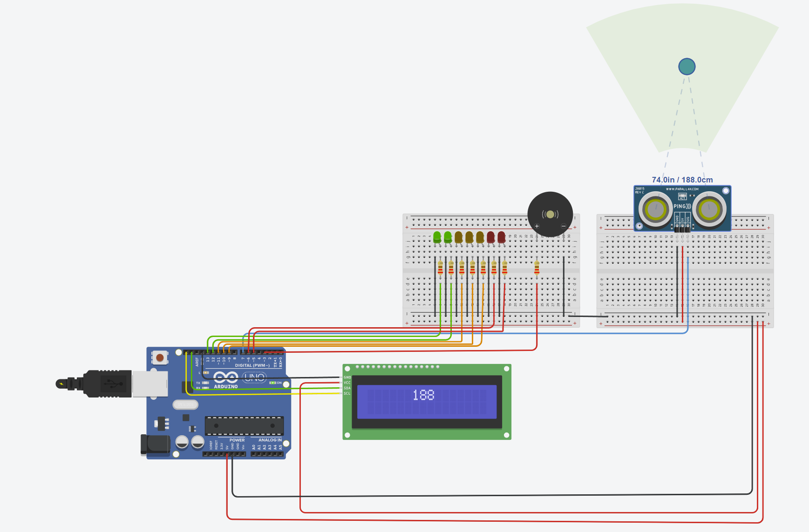Select the middle yellow LED
The height and width of the screenshot is (532, 809).
(x=469, y=237)
